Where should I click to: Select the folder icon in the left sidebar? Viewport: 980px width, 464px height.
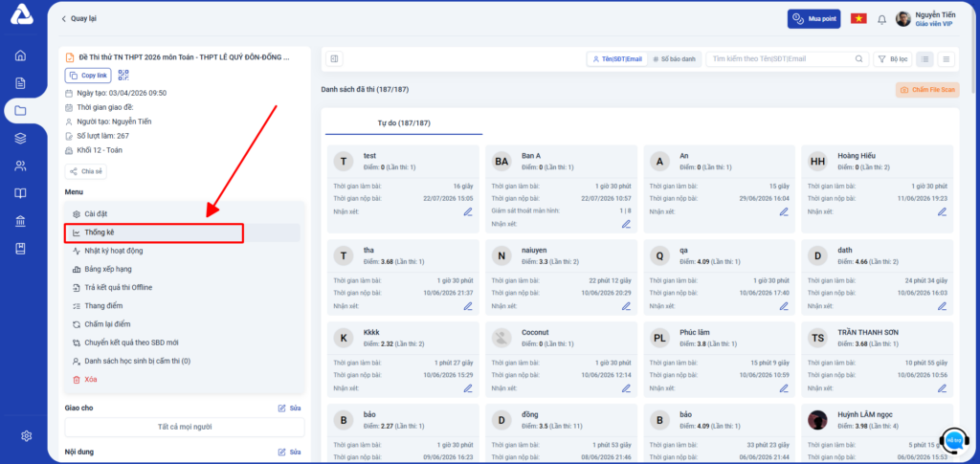(21, 111)
